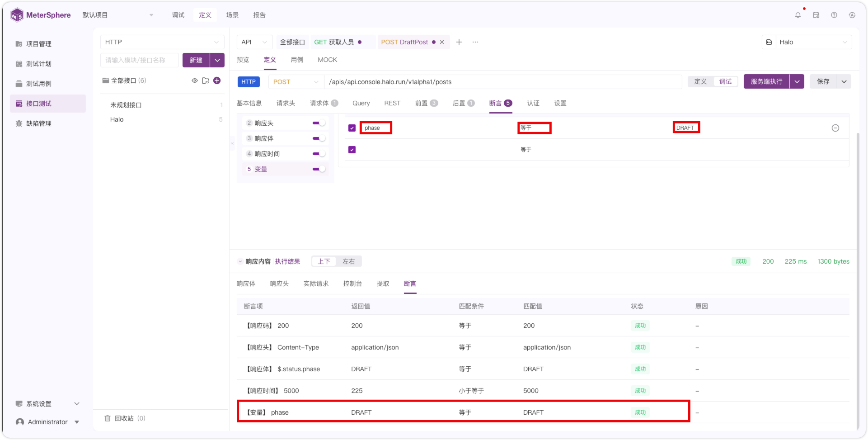Open the 回收站 recycle bin
The width and height of the screenshot is (868, 440).
coord(125,418)
